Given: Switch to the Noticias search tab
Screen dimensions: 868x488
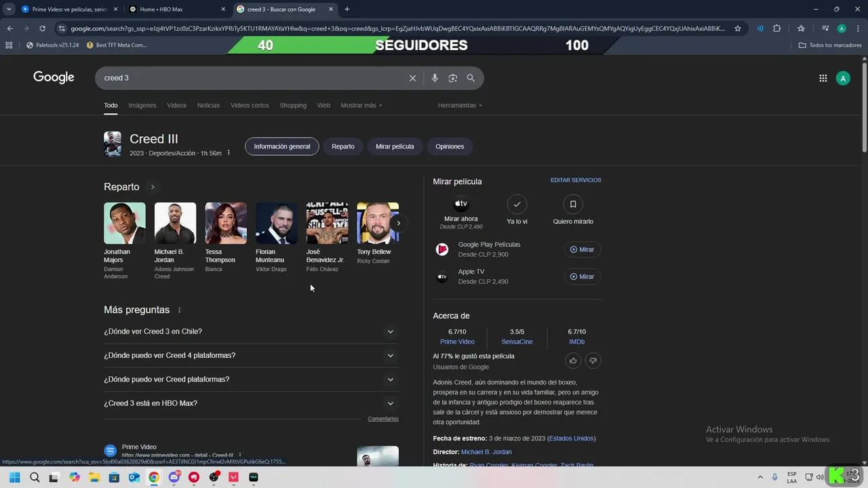Looking at the screenshot, I should [x=208, y=105].
